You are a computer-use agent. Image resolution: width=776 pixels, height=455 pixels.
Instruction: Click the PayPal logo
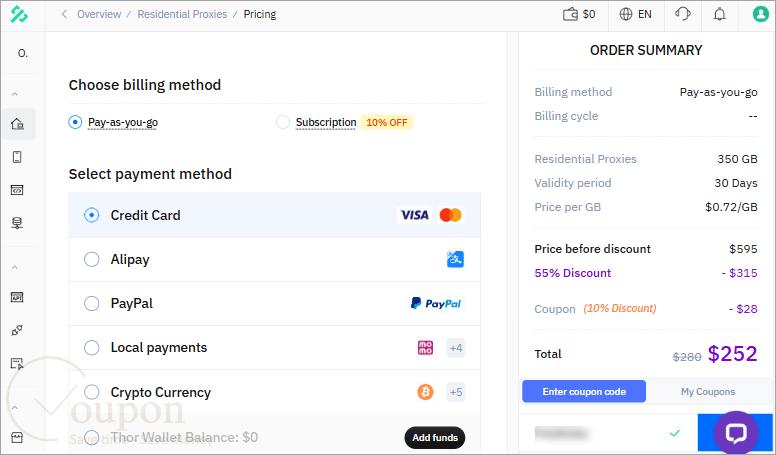pos(436,303)
